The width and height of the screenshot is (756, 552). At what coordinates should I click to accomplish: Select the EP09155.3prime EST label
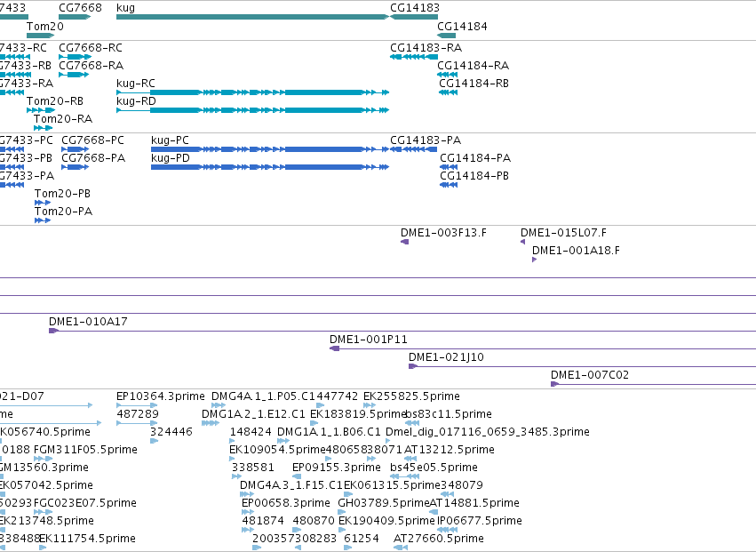coord(337,468)
